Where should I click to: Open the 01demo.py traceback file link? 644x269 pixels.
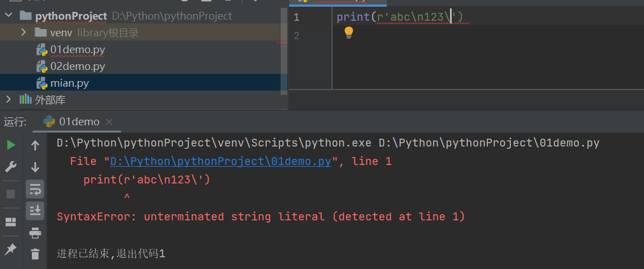point(221,162)
